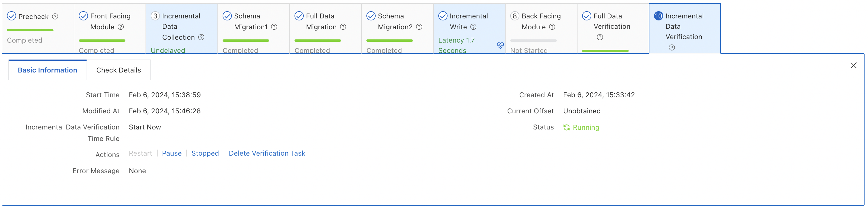The image size is (868, 210).
Task: Click Delete Verification Task link
Action: point(267,153)
